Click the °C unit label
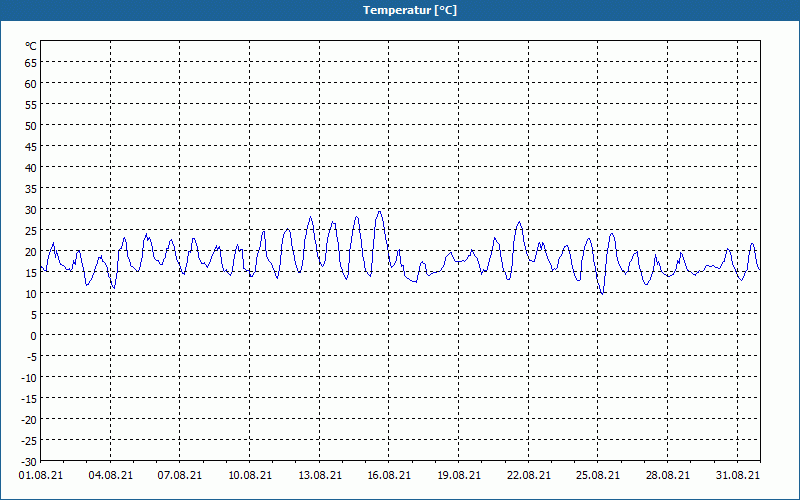 [x=31, y=46]
